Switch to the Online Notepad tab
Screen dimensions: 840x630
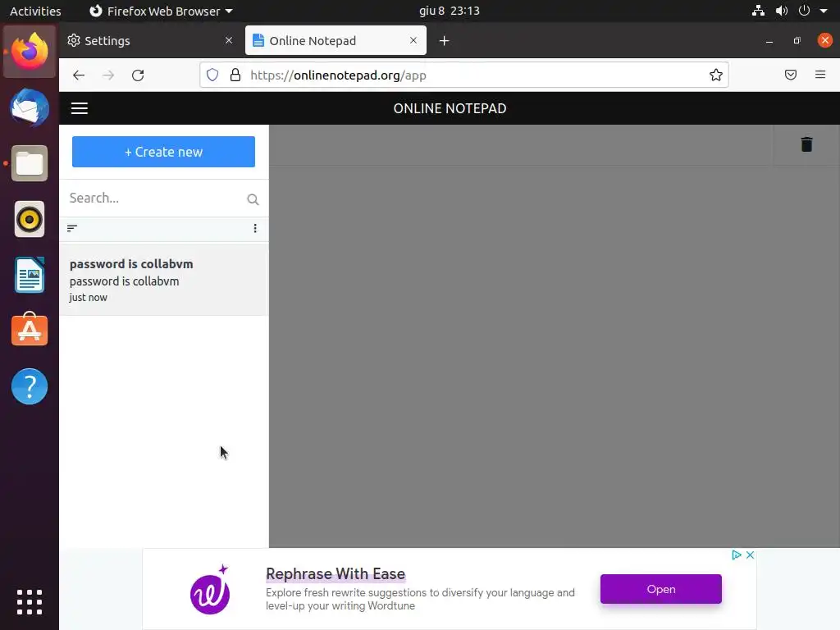pyautogui.click(x=336, y=41)
